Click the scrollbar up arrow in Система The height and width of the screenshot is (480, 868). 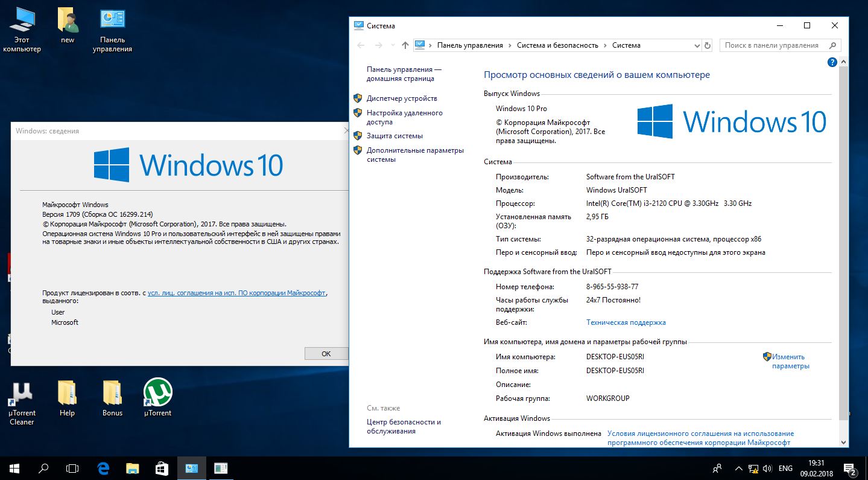843,62
